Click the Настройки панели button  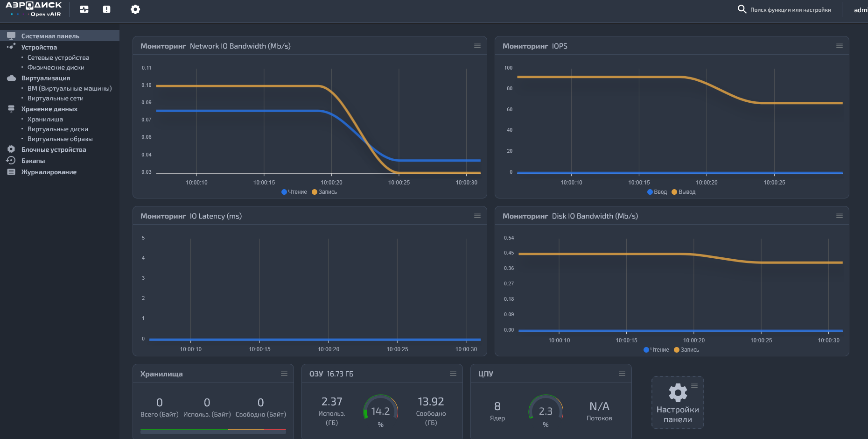[x=678, y=403]
